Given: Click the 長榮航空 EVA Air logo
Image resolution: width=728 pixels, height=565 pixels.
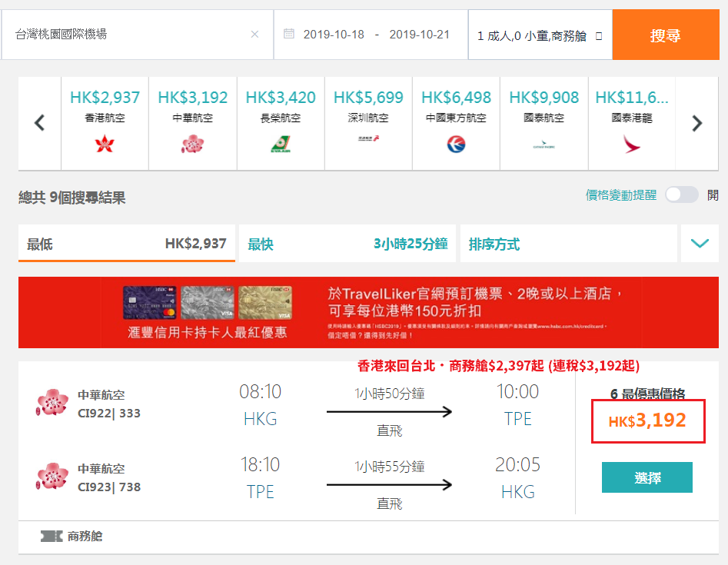Looking at the screenshot, I should (x=281, y=144).
